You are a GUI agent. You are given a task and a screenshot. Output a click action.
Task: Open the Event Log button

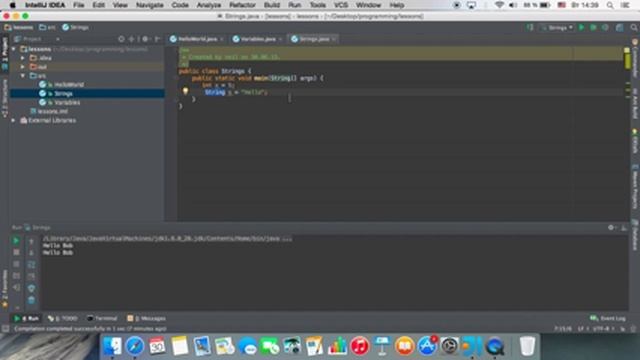(x=608, y=318)
